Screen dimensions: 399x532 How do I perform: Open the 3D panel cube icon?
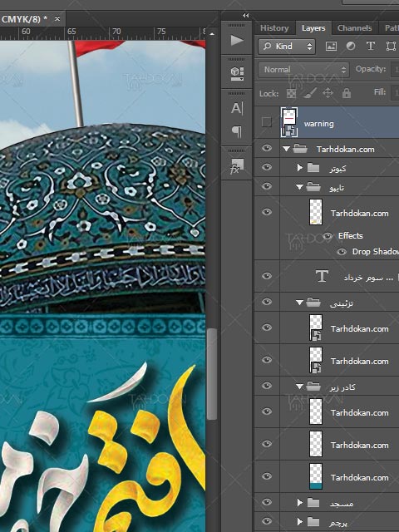pyautogui.click(x=237, y=73)
